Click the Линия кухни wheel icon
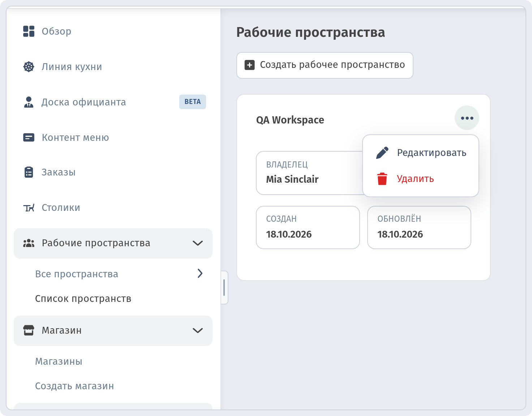Image resolution: width=532 pixels, height=416 pixels. point(29,67)
